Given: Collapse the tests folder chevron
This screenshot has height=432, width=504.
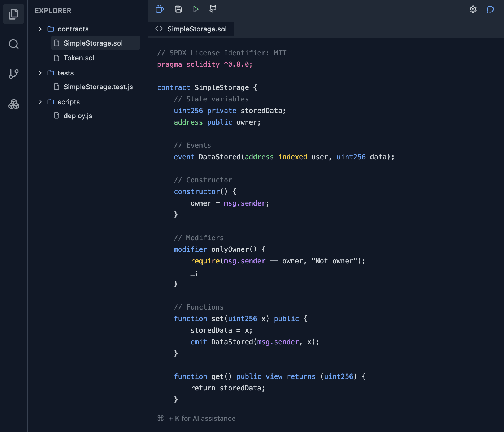Looking at the screenshot, I should coord(40,73).
